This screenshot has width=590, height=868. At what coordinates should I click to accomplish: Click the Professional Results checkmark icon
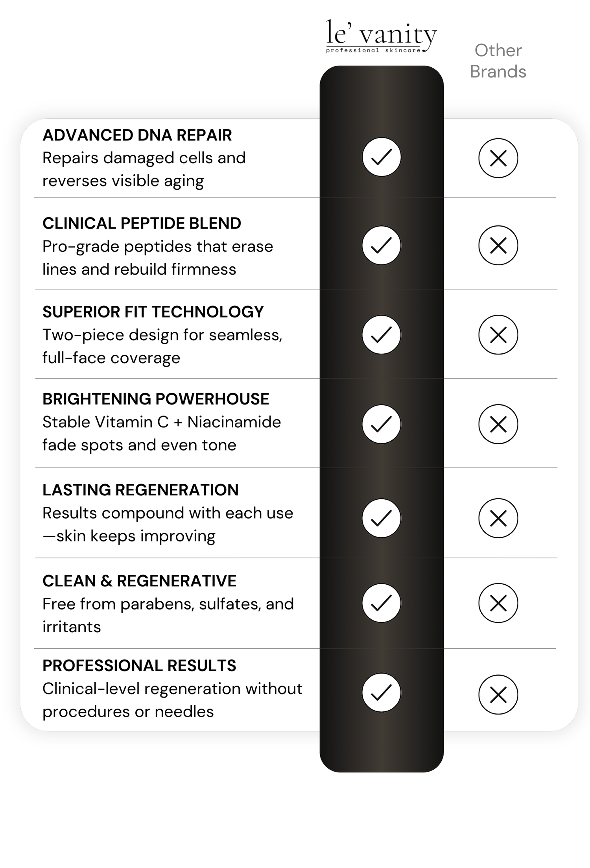381,693
